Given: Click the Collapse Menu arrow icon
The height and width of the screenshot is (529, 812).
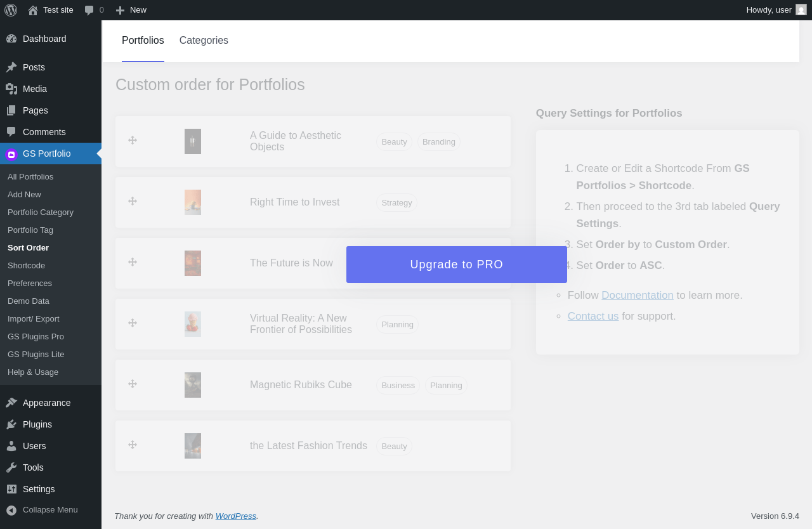Looking at the screenshot, I should point(11,510).
